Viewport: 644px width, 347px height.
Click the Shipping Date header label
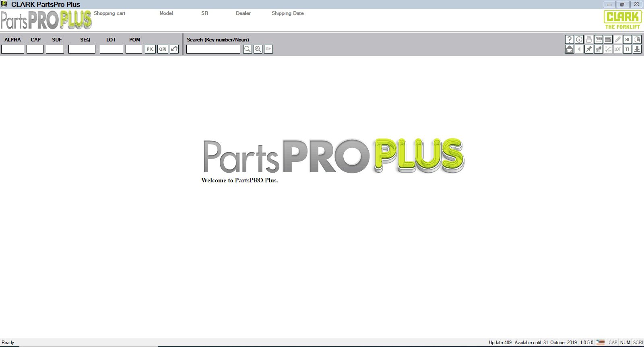[x=288, y=13]
